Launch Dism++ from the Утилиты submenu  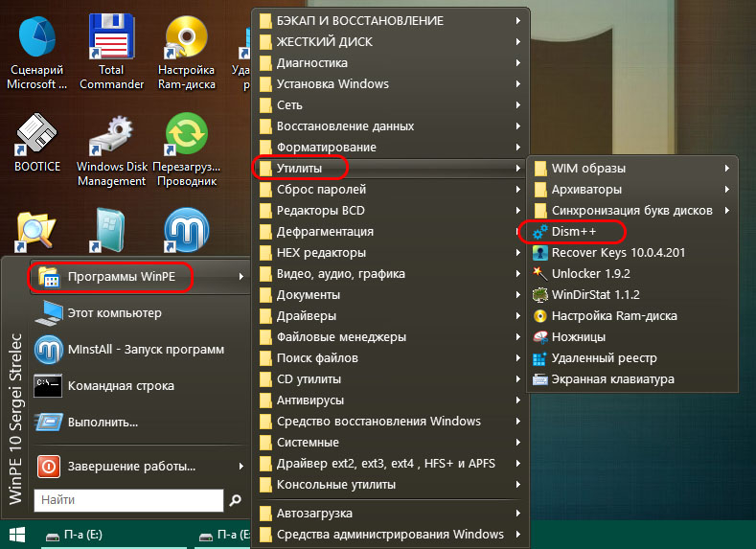coord(631,232)
